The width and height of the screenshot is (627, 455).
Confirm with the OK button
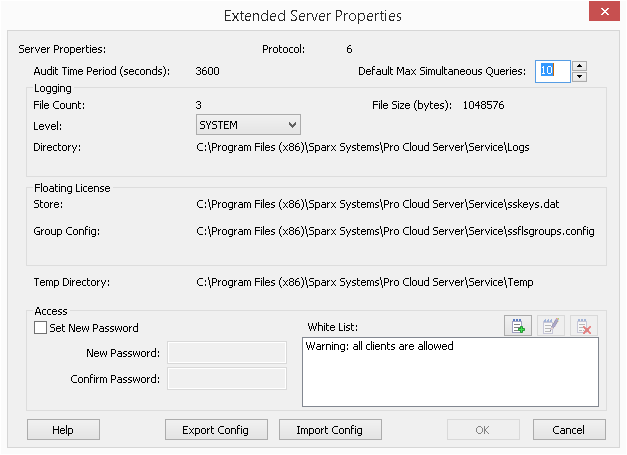pos(482,430)
